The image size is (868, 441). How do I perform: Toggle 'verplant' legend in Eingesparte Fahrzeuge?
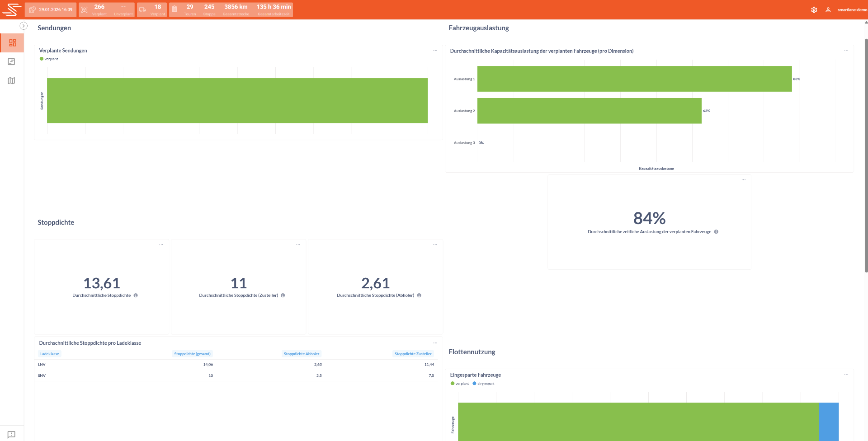[x=460, y=384]
